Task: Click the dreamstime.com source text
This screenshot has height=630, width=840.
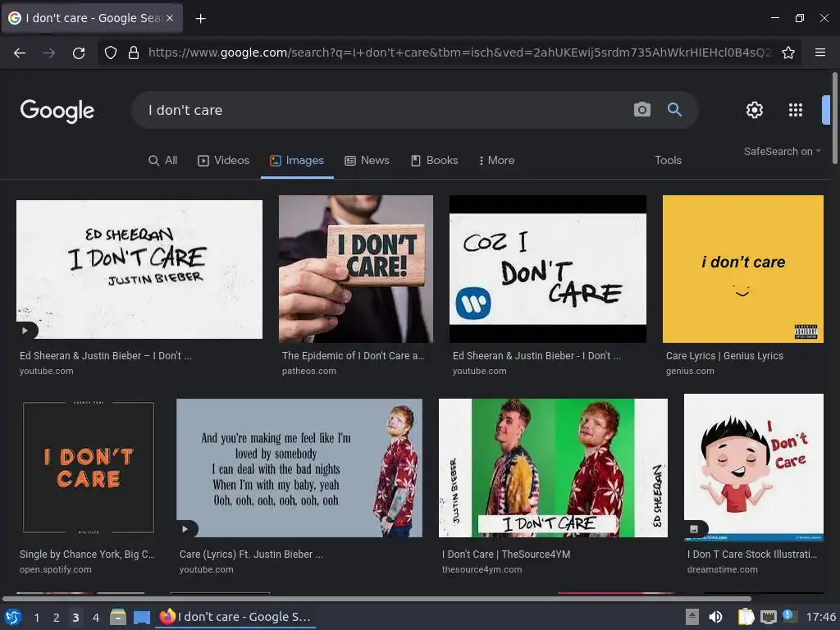Action: pos(722,569)
